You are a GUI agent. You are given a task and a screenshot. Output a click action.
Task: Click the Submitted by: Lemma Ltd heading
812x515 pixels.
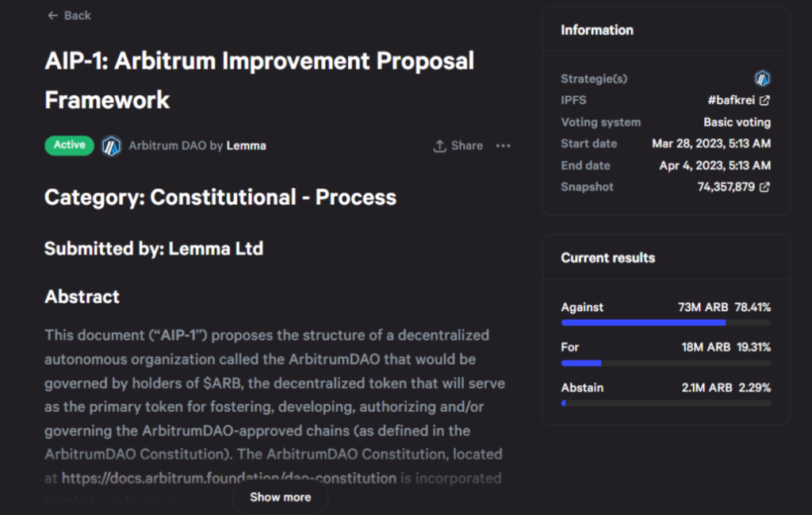(x=154, y=248)
